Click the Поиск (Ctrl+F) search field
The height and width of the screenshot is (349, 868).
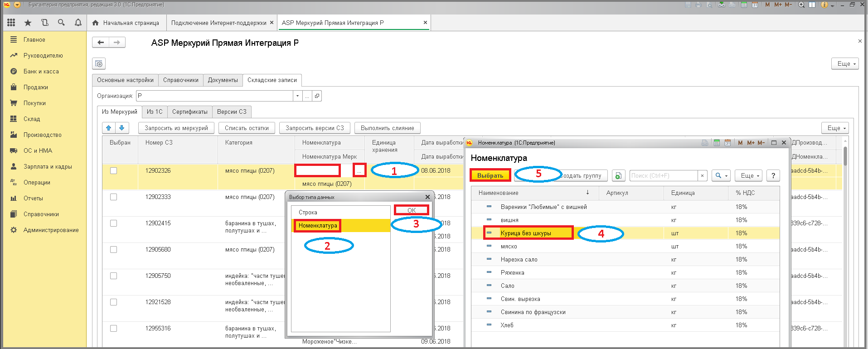[664, 175]
